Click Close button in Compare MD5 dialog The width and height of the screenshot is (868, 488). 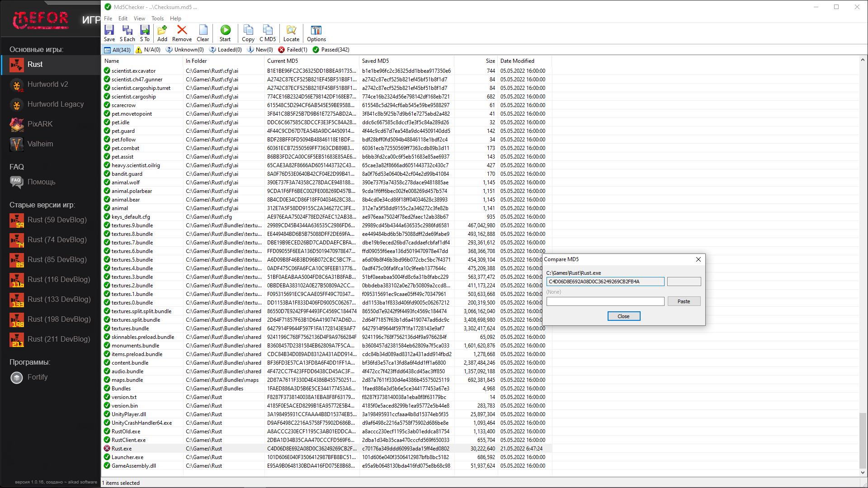623,316
